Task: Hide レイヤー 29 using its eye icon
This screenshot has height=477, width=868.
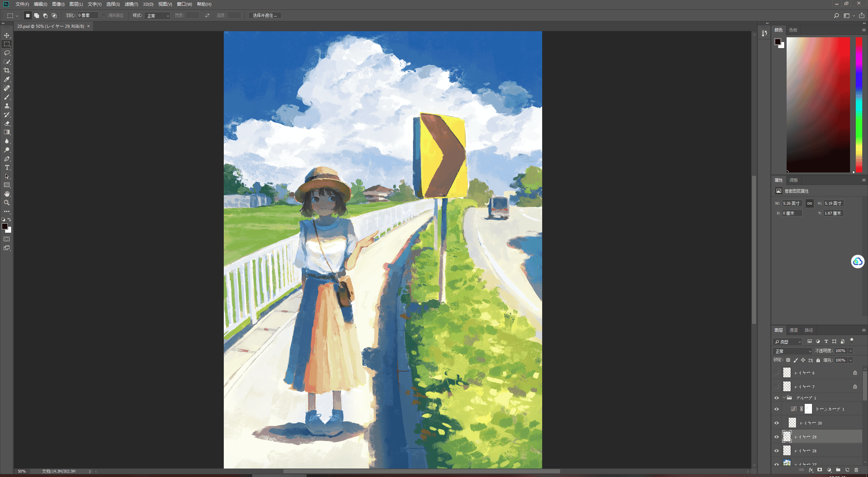Action: coord(776,437)
